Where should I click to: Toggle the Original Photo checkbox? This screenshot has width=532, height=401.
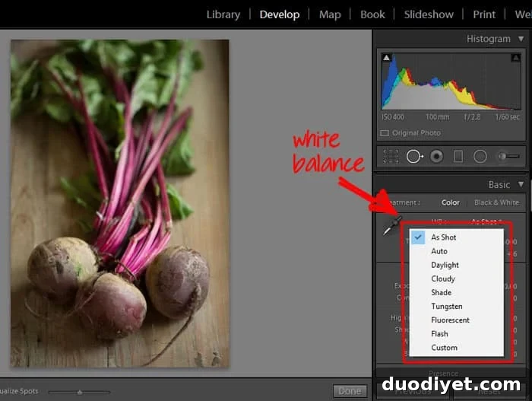385,133
